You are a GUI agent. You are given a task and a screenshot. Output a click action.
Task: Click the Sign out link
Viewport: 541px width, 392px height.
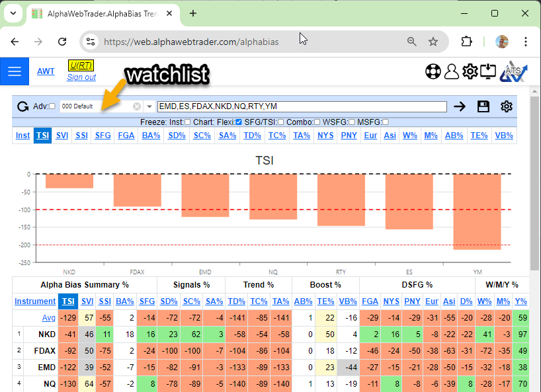tap(81, 77)
